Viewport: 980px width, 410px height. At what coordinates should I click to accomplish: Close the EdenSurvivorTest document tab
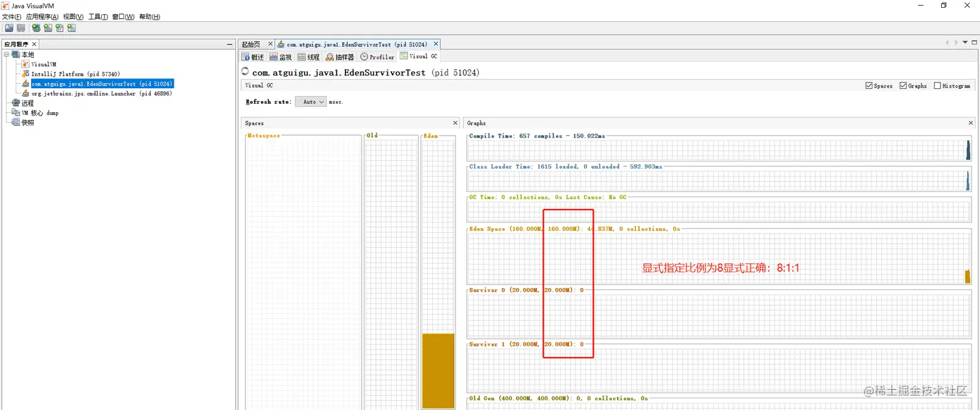pos(436,44)
